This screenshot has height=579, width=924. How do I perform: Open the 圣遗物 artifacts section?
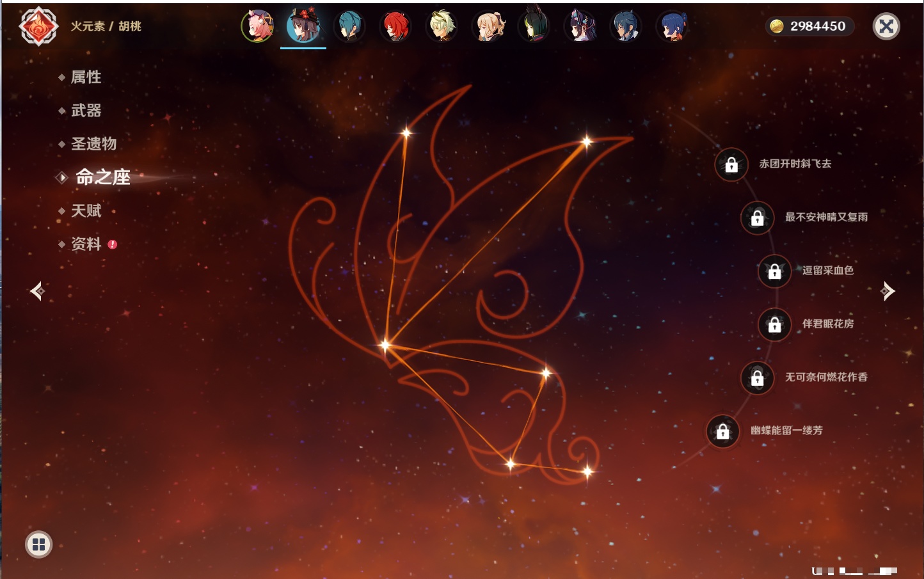click(x=93, y=144)
